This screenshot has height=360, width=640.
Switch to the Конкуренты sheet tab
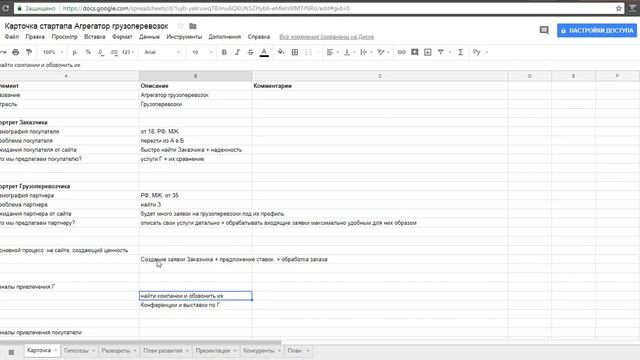click(258, 351)
